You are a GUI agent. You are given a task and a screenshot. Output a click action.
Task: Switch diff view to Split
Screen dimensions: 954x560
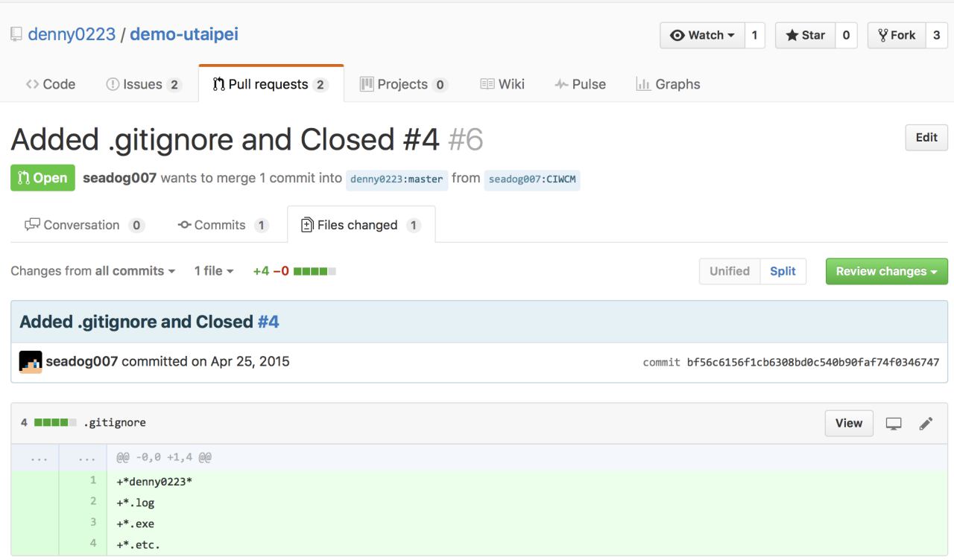pyautogui.click(x=783, y=271)
